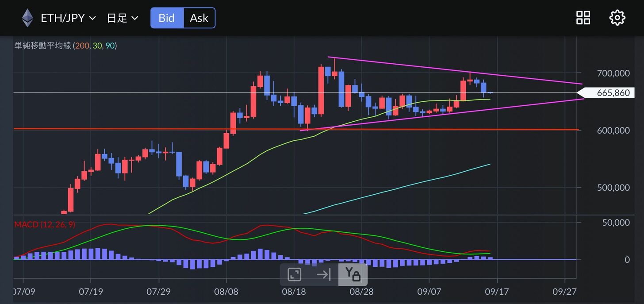The height and width of the screenshot is (304, 644).
Task: Click the 700,000 price axis label
Action: tap(613, 73)
